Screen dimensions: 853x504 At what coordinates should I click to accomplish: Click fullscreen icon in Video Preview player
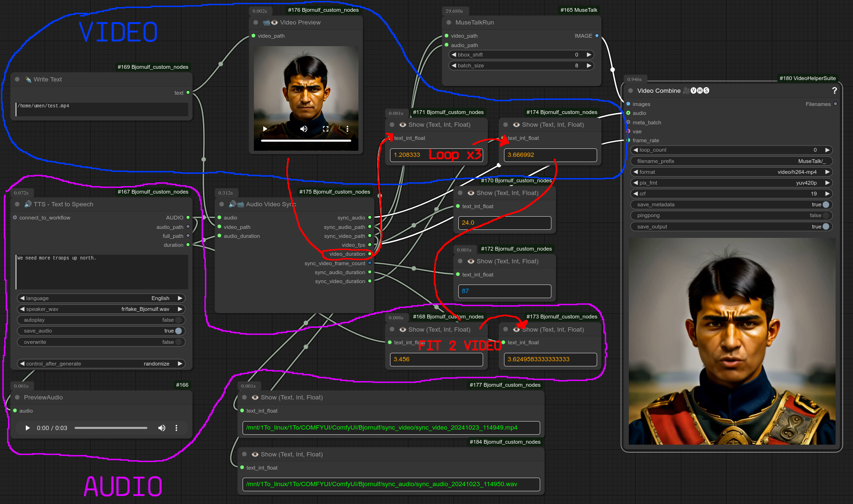(325, 129)
